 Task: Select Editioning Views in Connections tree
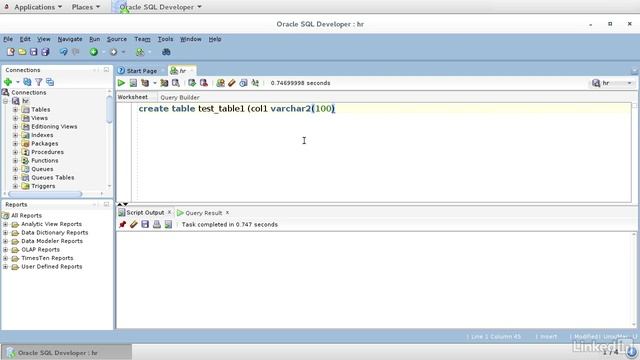click(54, 127)
